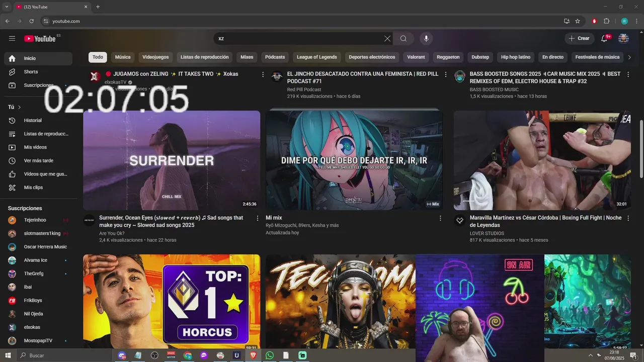Open the boxing full fight thumbnail
This screenshot has height=362, width=644.
pyautogui.click(x=542, y=160)
